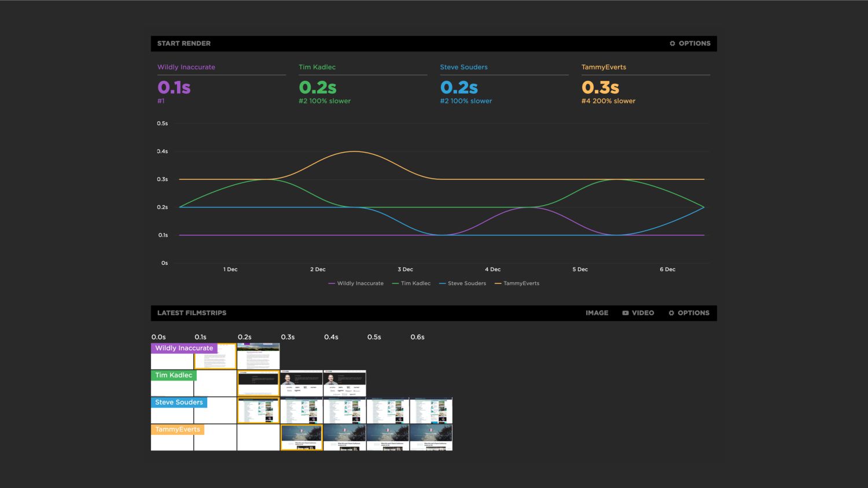Switch filmstrips to Video view
This screenshot has height=488, width=868.
click(638, 313)
